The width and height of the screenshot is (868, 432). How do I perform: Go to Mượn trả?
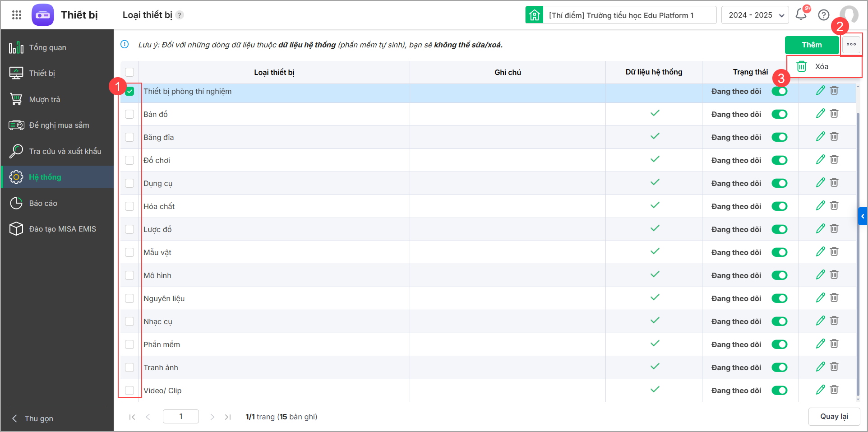point(57,99)
